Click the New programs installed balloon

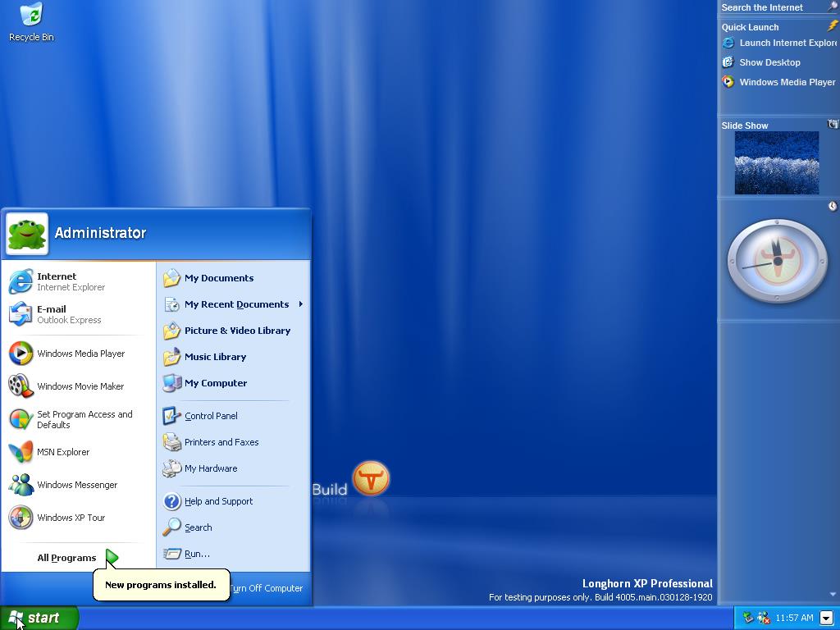click(162, 585)
